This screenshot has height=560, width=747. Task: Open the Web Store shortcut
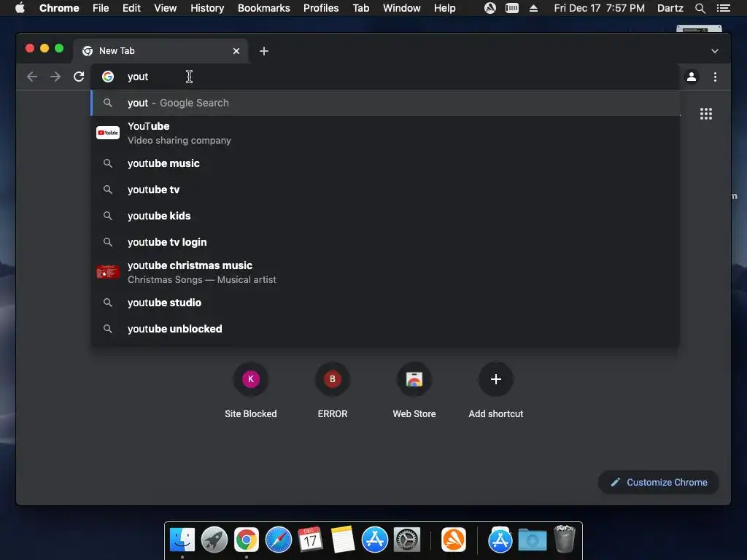pos(414,391)
